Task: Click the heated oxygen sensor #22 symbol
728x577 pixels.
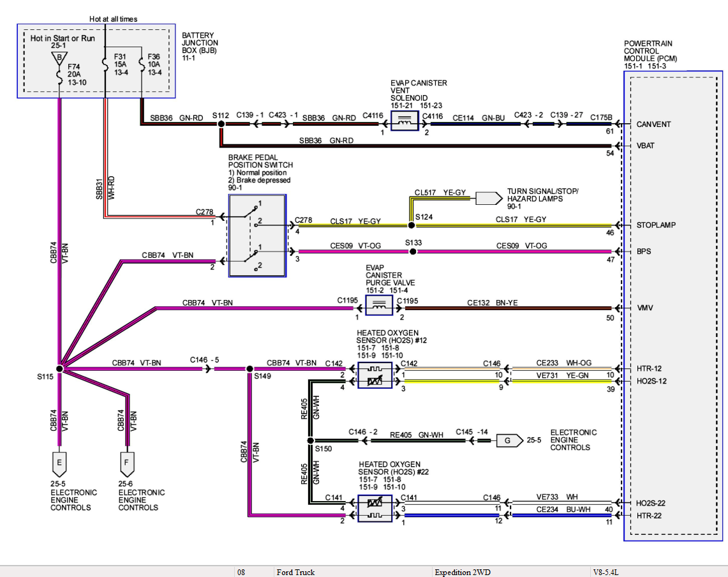Action: (375, 509)
